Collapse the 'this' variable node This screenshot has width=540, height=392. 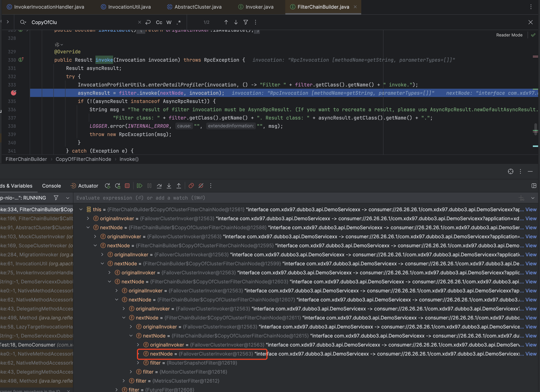coord(81,209)
